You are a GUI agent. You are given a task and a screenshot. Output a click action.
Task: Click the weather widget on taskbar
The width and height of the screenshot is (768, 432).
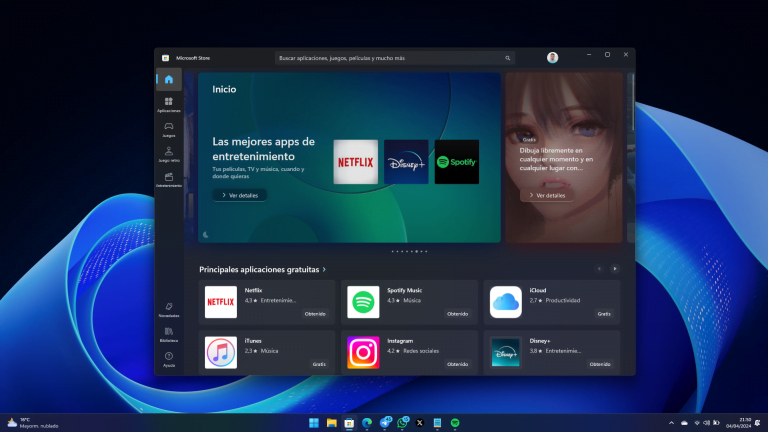coord(33,423)
